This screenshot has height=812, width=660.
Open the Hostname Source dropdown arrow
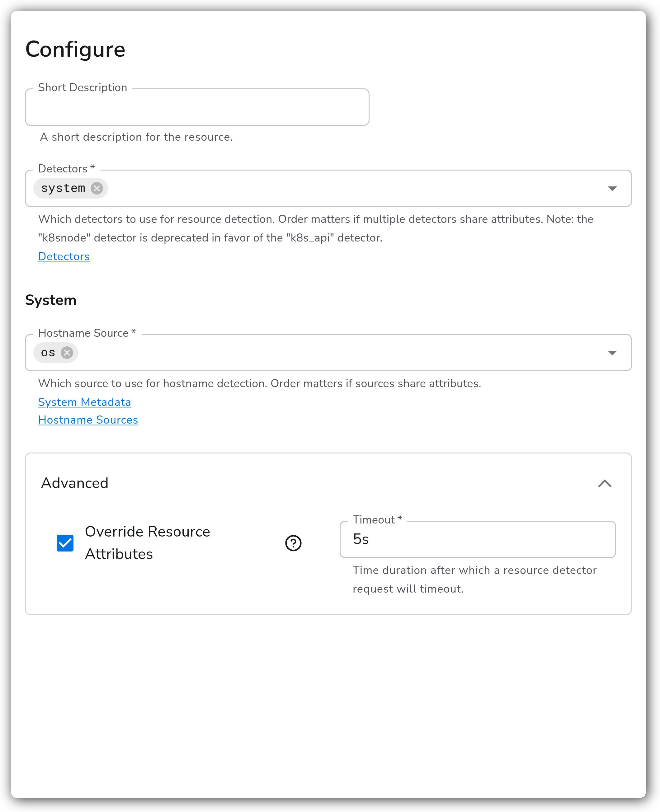pos(612,353)
